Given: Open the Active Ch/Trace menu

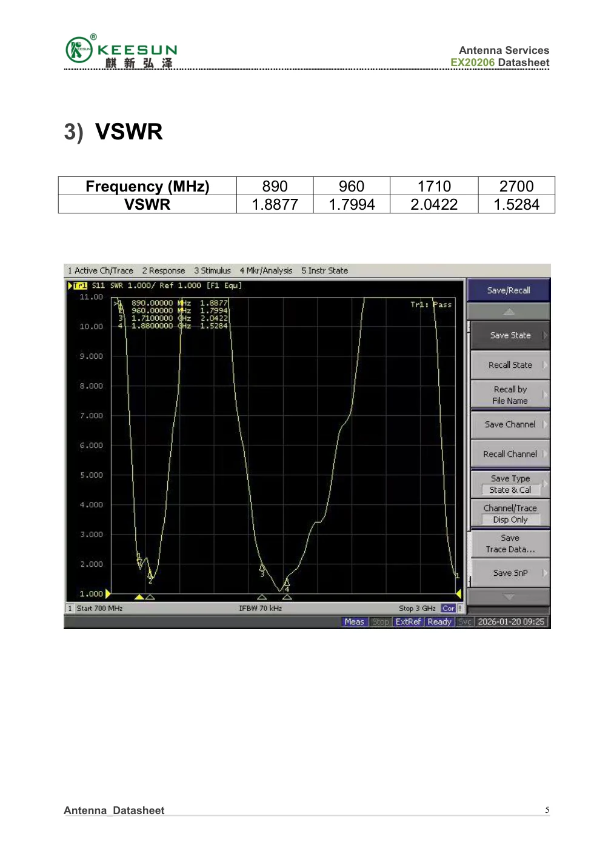Looking at the screenshot, I should tap(100, 271).
